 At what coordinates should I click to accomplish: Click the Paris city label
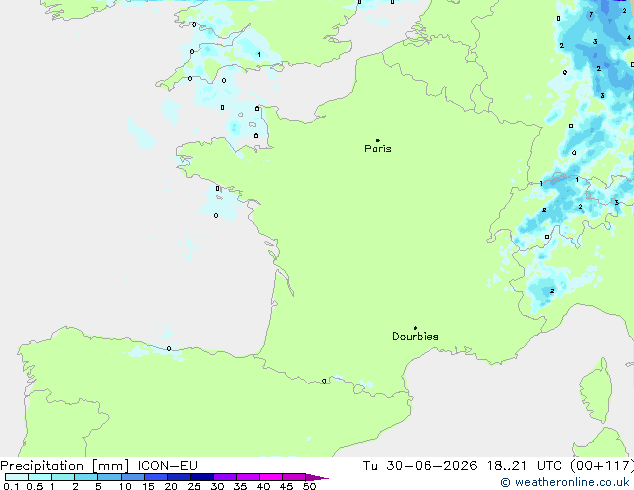click(378, 149)
